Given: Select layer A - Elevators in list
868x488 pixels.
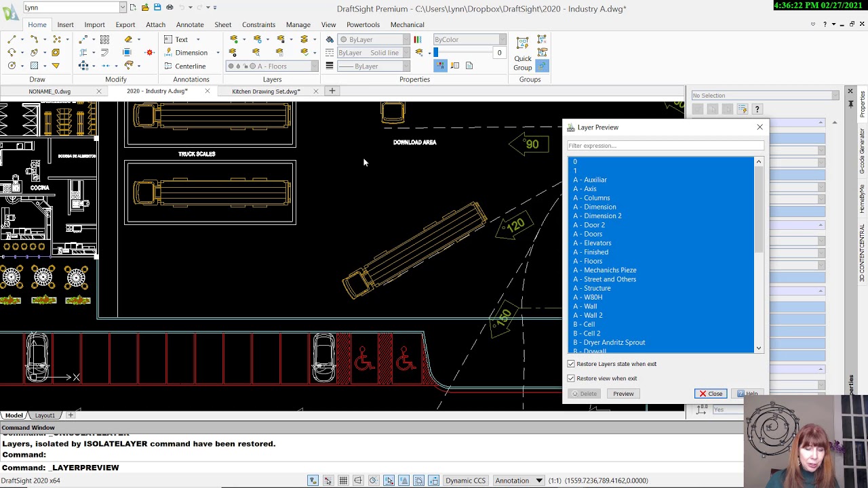Looking at the screenshot, I should pyautogui.click(x=592, y=243).
